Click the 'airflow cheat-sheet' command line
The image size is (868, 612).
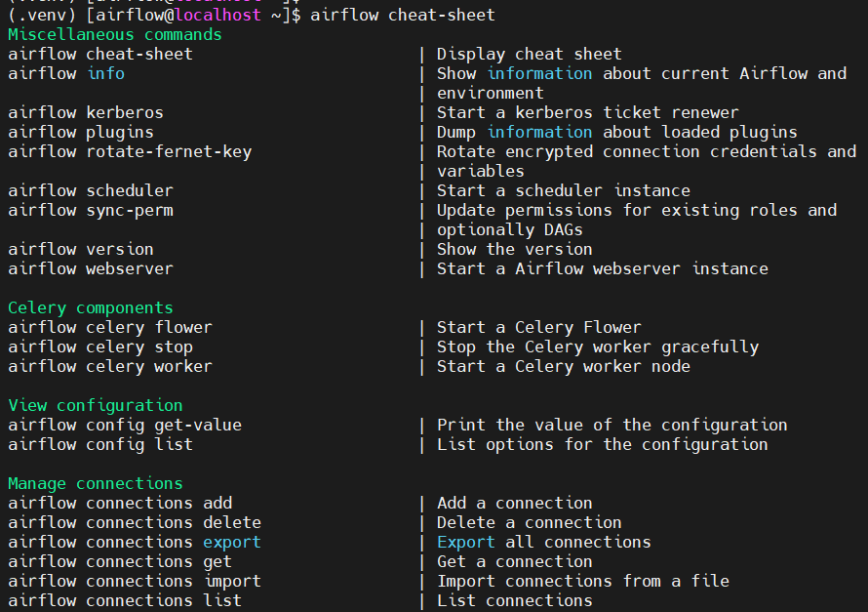click(99, 54)
